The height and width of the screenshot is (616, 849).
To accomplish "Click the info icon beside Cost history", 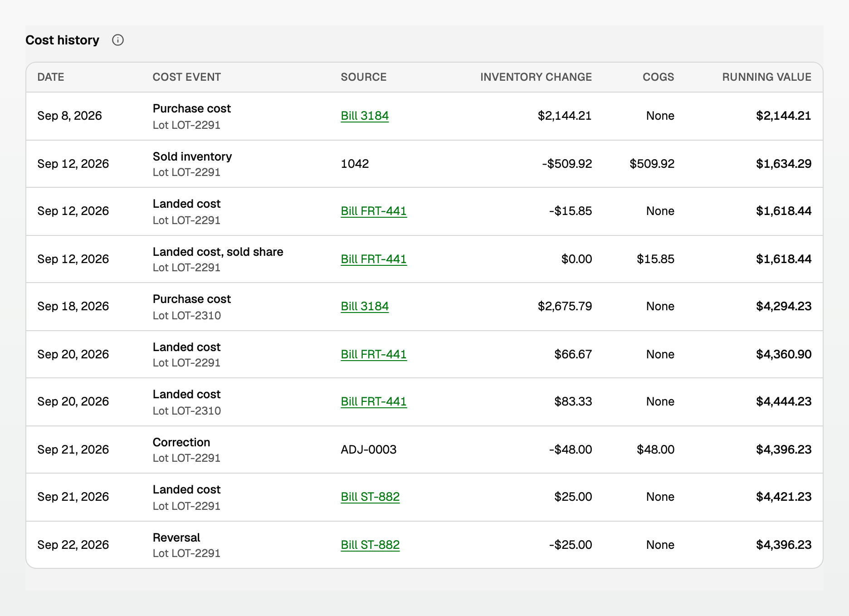I will point(118,40).
